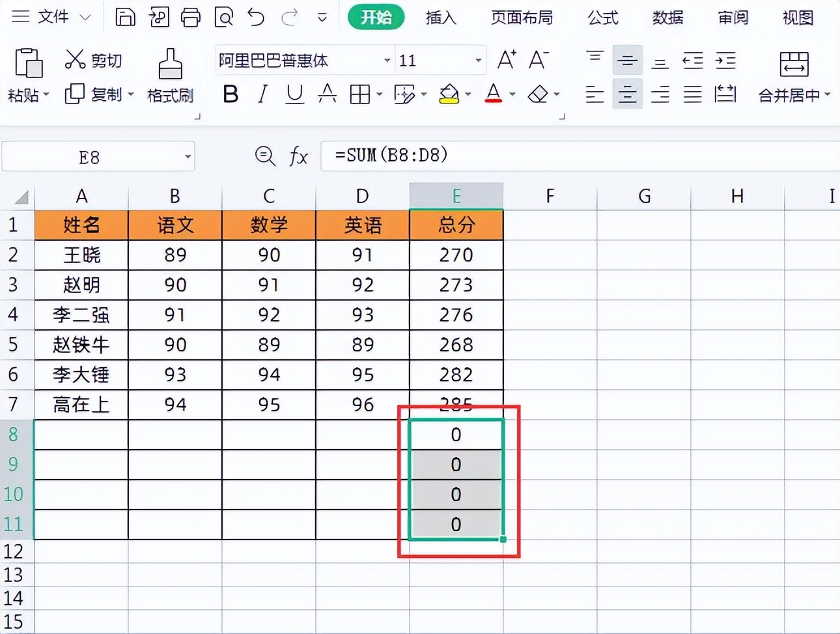The width and height of the screenshot is (840, 634).
Task: Apply distributed alignment
Action: point(725,94)
